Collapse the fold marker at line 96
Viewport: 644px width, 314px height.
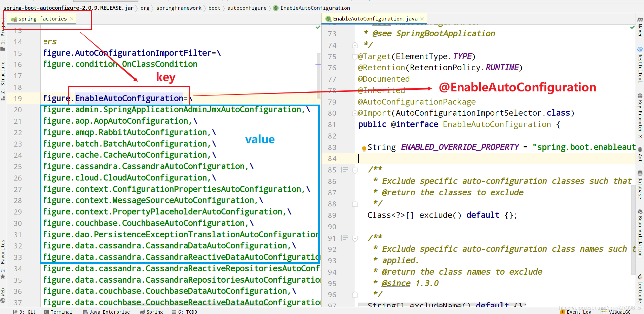click(355, 295)
